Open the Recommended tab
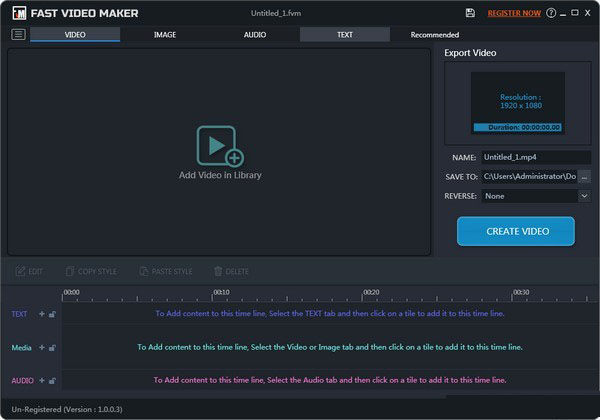Viewport: 600px width, 420px height. click(435, 34)
